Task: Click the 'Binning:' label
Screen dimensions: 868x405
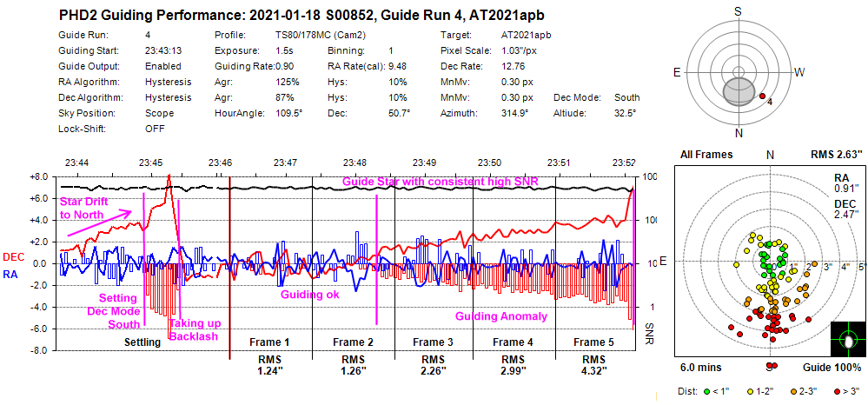Action: point(346,50)
